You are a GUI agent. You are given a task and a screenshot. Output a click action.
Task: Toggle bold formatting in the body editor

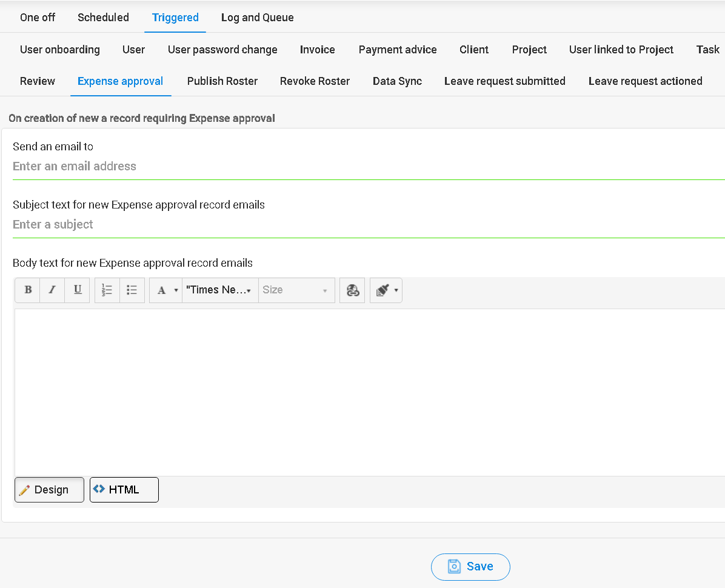28,290
